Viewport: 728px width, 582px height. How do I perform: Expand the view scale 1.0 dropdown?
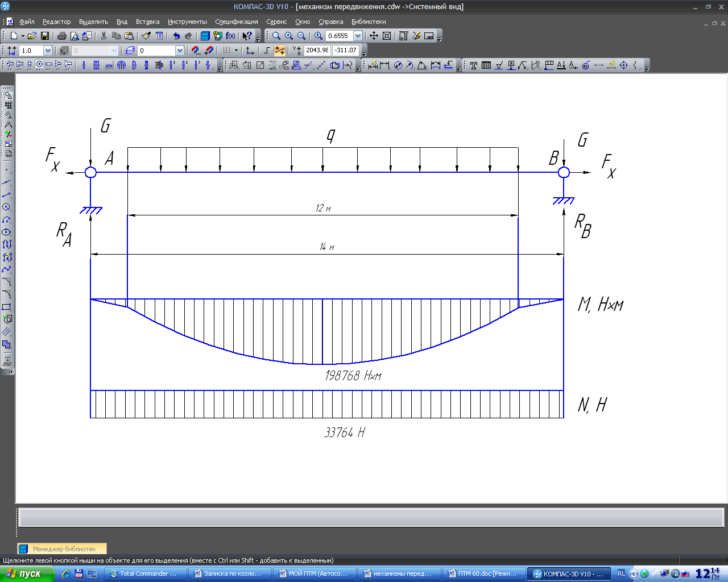[48, 51]
